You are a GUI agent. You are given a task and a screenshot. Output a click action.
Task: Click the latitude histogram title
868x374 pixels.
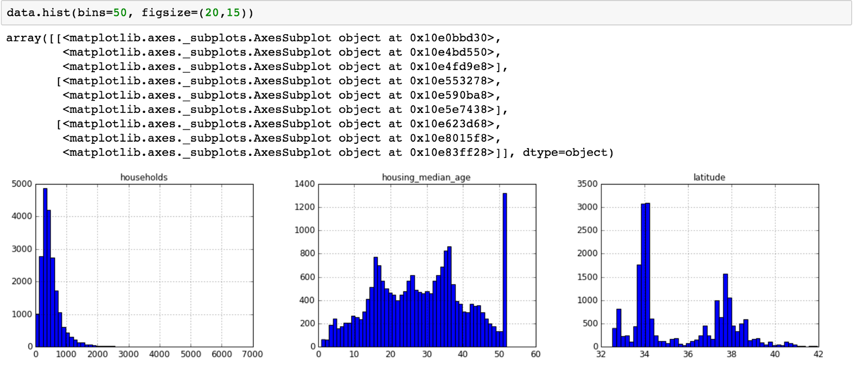[x=709, y=178]
